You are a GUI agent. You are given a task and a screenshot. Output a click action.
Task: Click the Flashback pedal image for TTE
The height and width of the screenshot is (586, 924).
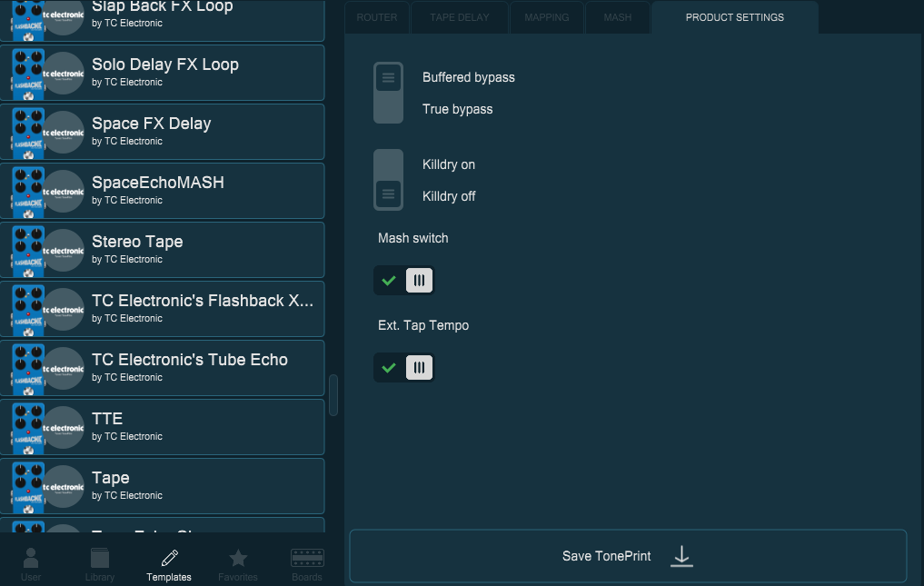[28, 428]
